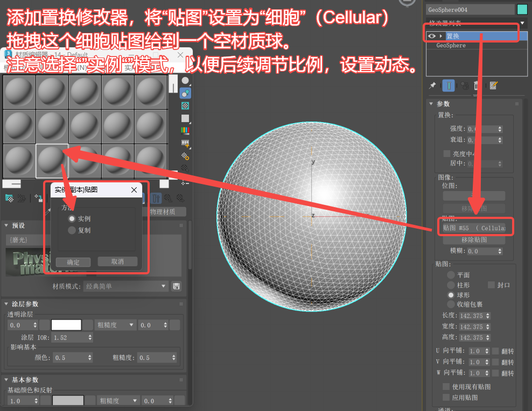Open the 材质模式 经典简单 dropdown
Screen dimensions: 532x411
(x=127, y=286)
